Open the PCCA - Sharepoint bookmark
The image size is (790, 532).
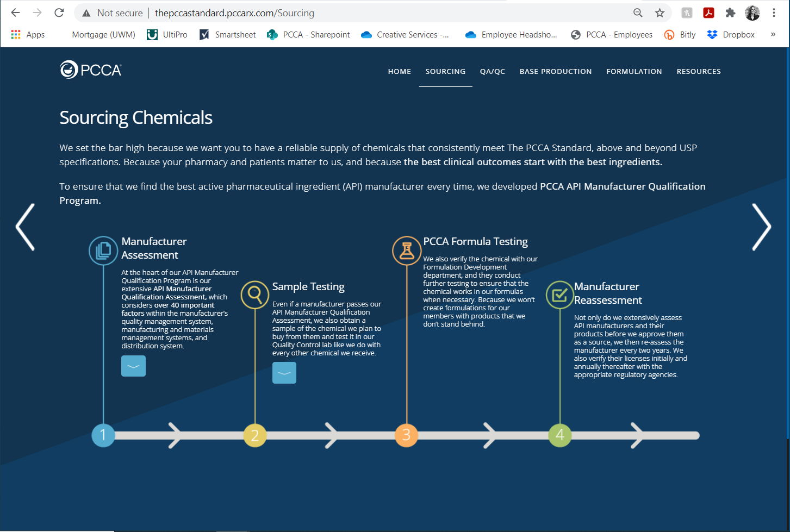click(308, 34)
